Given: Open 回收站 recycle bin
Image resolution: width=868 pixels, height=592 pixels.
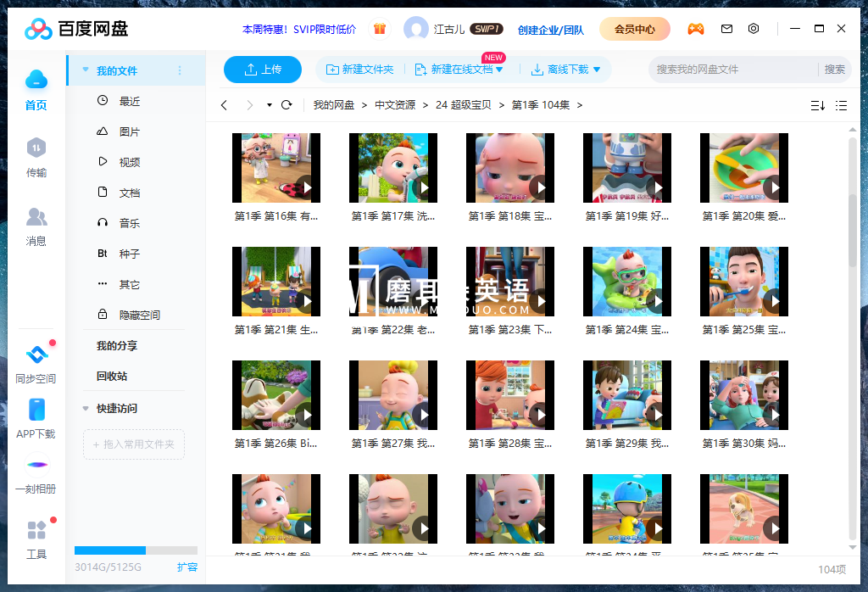Looking at the screenshot, I should [x=112, y=376].
